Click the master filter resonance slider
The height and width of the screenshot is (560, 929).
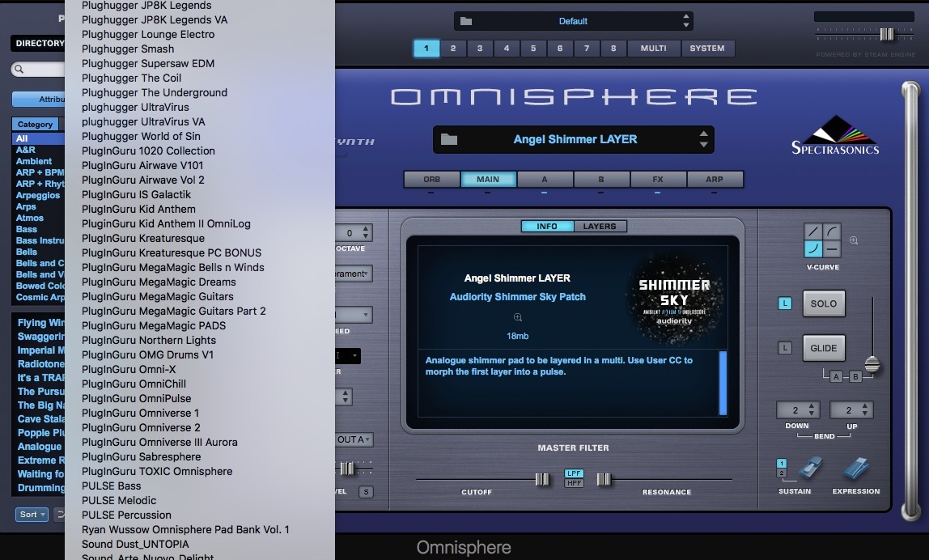[603, 479]
